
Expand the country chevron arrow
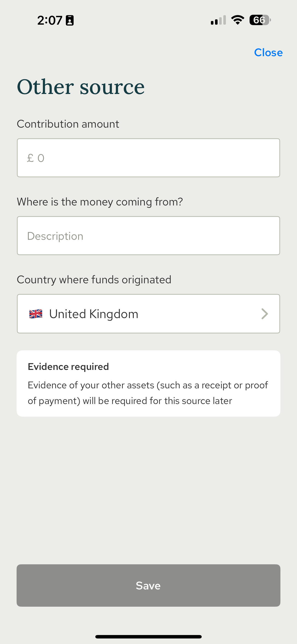point(265,314)
